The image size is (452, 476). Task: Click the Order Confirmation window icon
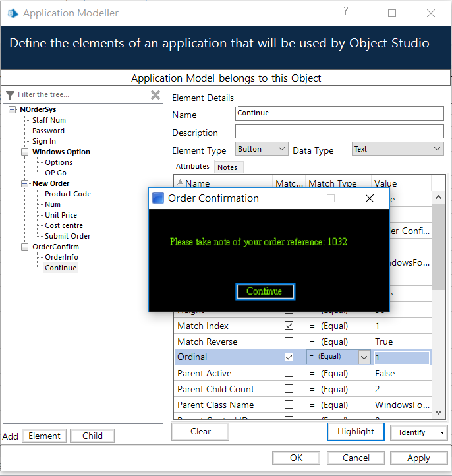click(158, 198)
